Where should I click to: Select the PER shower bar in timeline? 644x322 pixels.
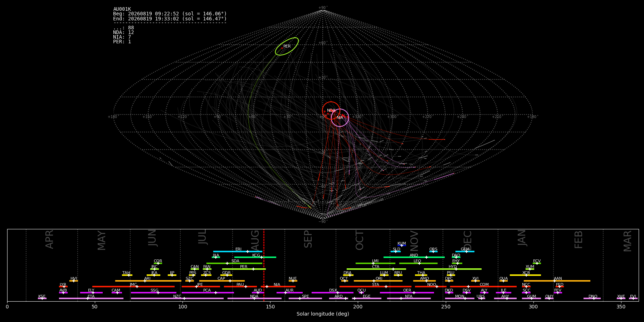click(x=244, y=269)
